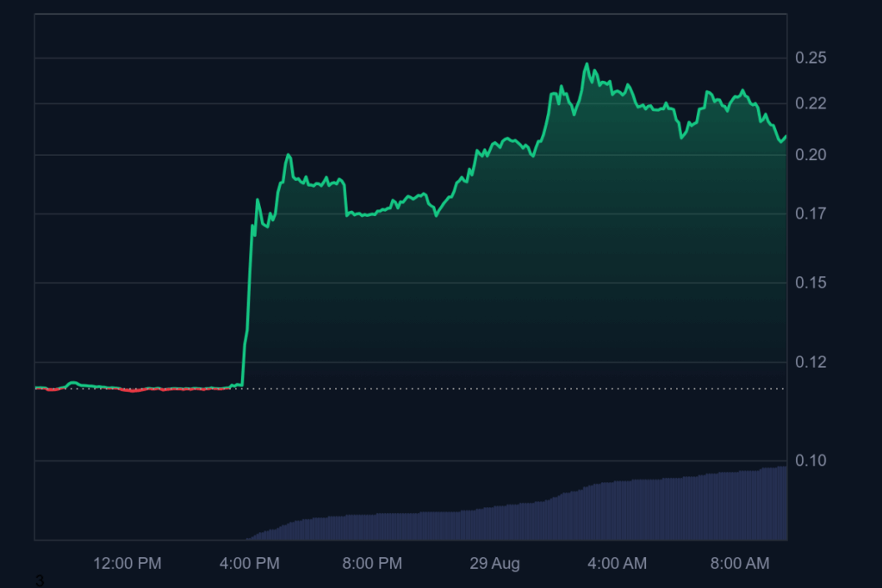Click the 0.15 price axis label
Screen dimensions: 882x588
click(811, 282)
